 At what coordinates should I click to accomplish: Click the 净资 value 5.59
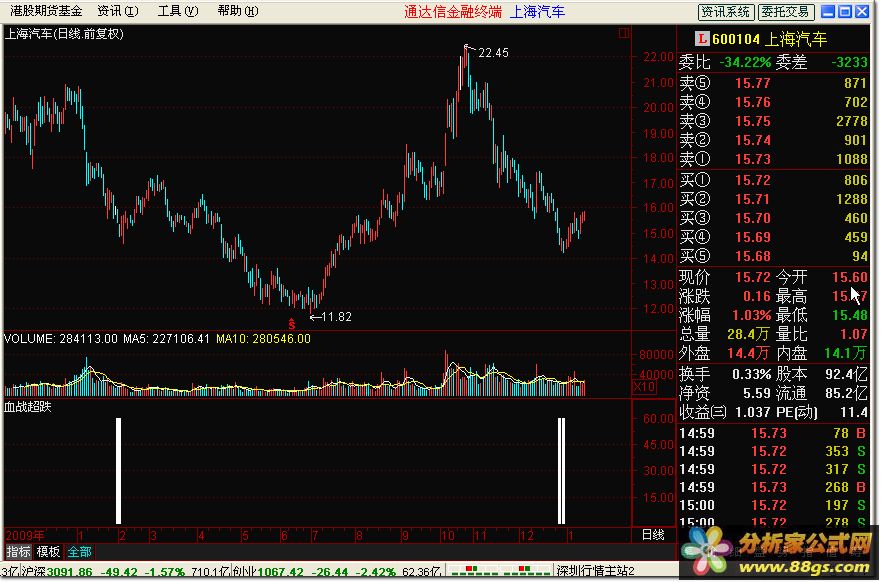[x=756, y=393]
